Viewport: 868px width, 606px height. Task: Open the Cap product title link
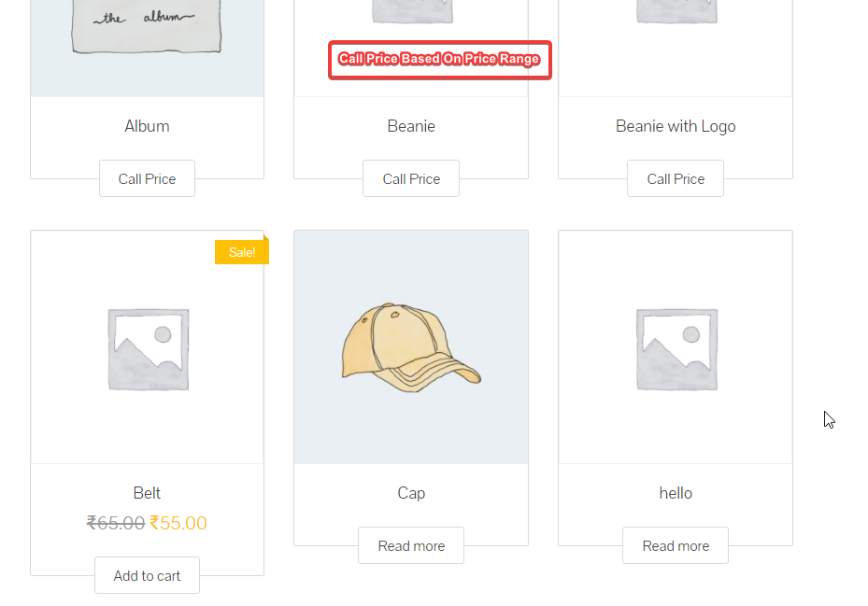pyautogui.click(x=411, y=493)
